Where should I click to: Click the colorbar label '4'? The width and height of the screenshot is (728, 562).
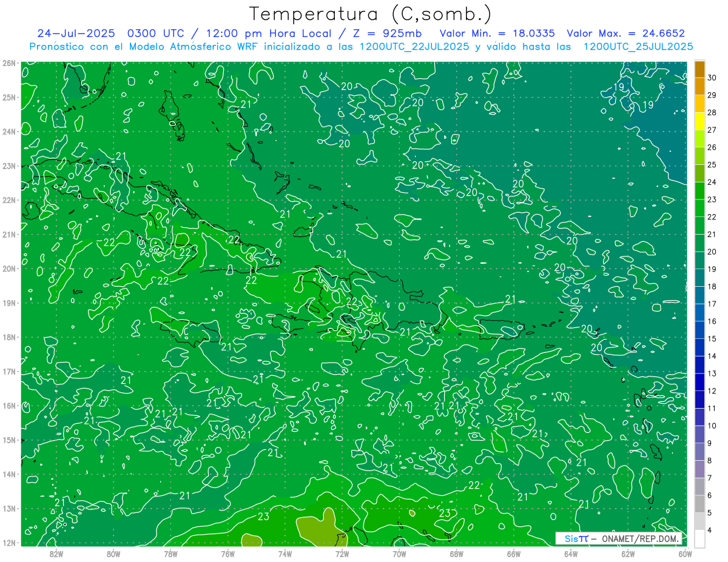(x=710, y=530)
